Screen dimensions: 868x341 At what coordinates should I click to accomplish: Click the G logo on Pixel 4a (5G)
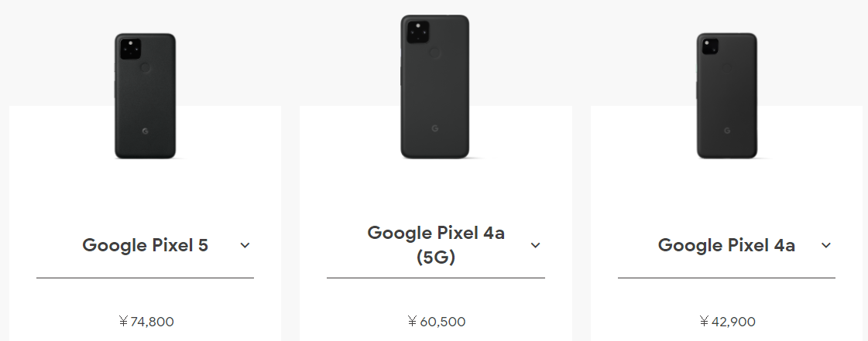(x=434, y=127)
